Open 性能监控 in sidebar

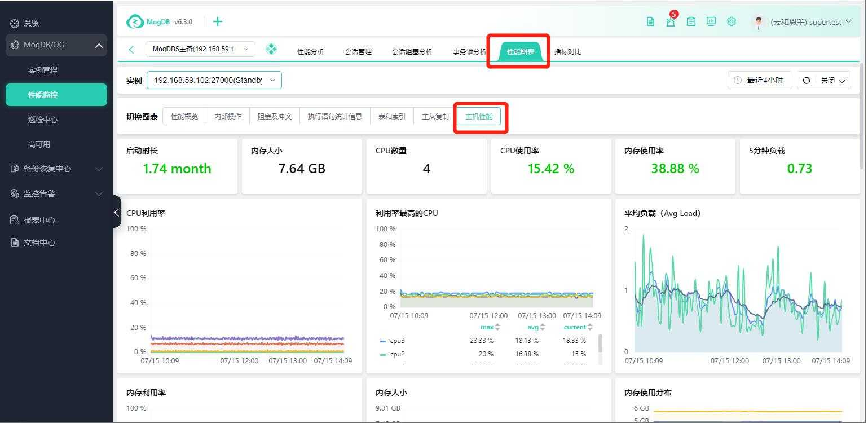[x=56, y=95]
